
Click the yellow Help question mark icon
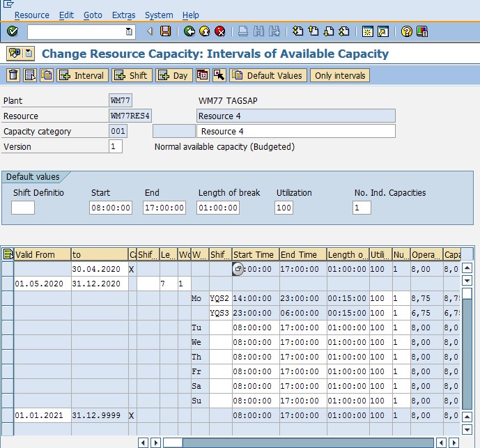tap(407, 31)
